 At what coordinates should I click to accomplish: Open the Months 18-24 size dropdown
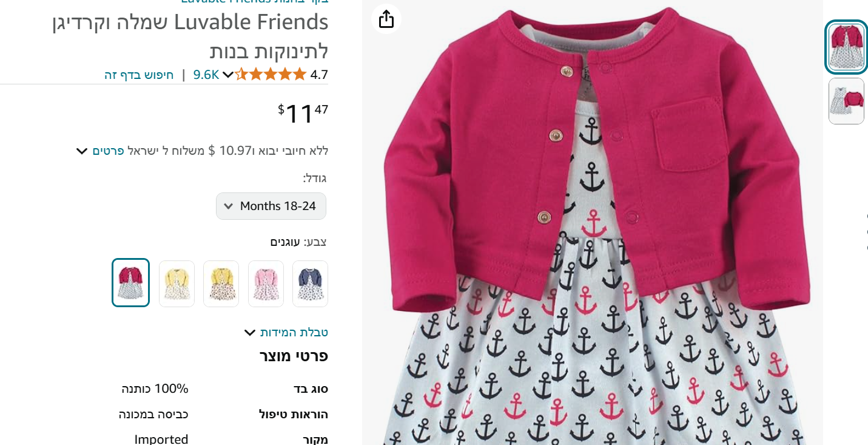[271, 206]
